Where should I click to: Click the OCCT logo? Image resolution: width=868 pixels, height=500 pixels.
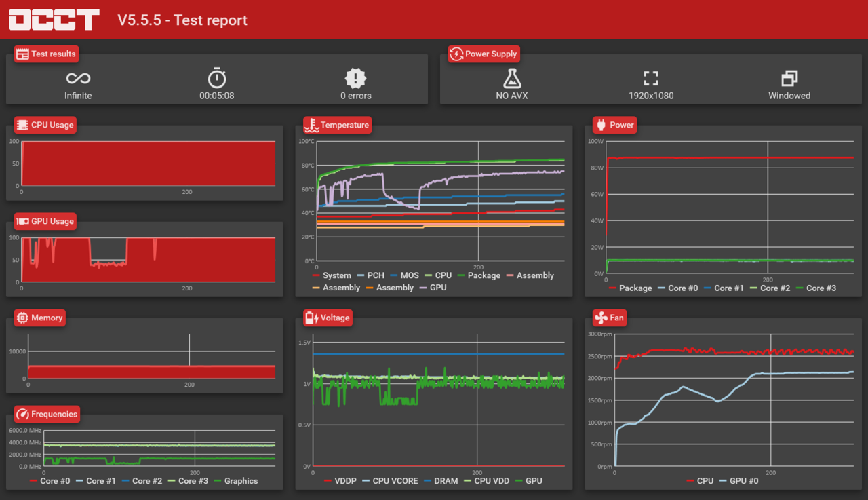pos(54,20)
